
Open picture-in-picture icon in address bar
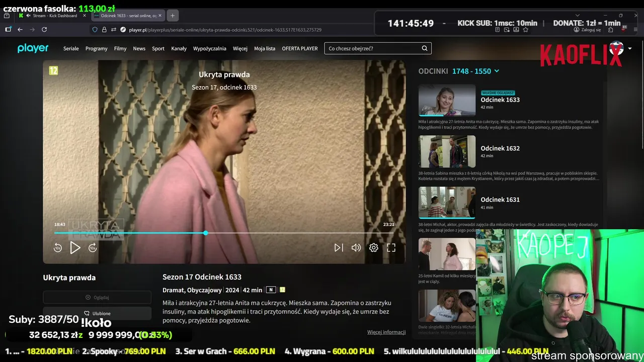[x=507, y=30]
